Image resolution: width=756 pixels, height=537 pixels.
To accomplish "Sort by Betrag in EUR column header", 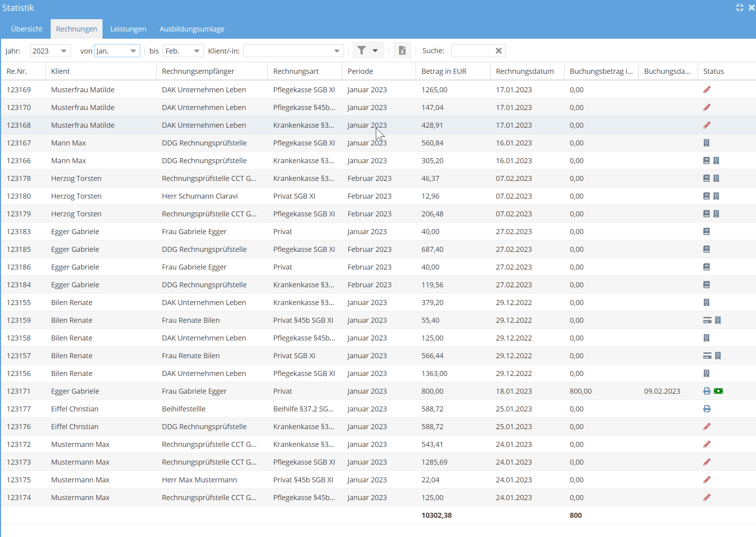I will [x=444, y=71].
